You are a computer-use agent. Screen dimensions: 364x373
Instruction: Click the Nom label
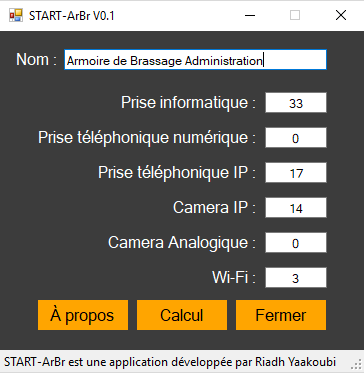(x=37, y=60)
